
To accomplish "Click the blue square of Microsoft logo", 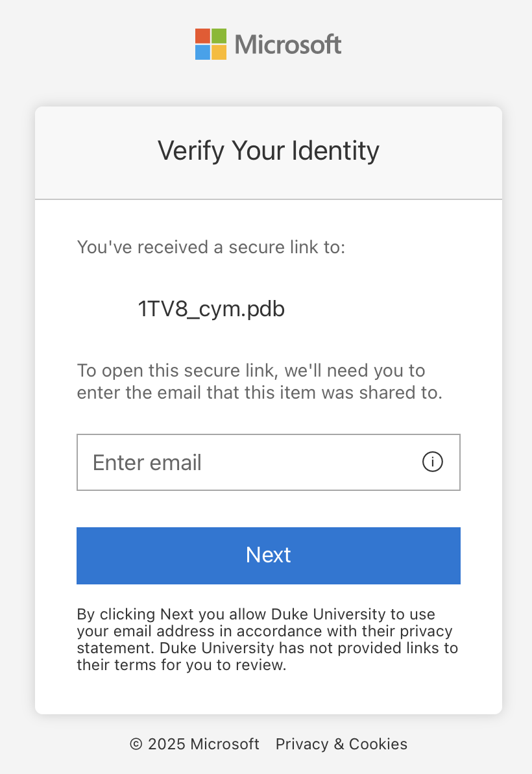I will point(202,52).
